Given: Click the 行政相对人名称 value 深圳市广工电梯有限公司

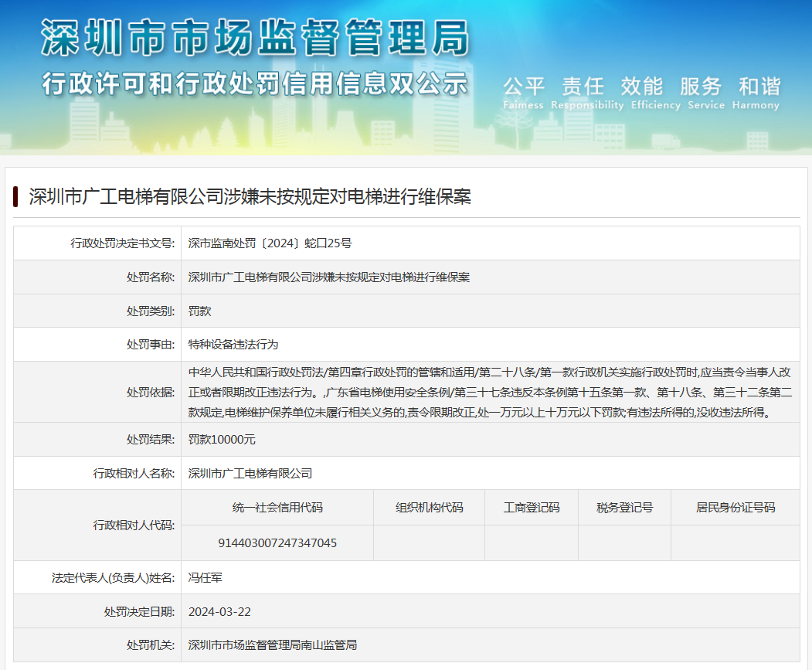Looking at the screenshot, I should (250, 473).
